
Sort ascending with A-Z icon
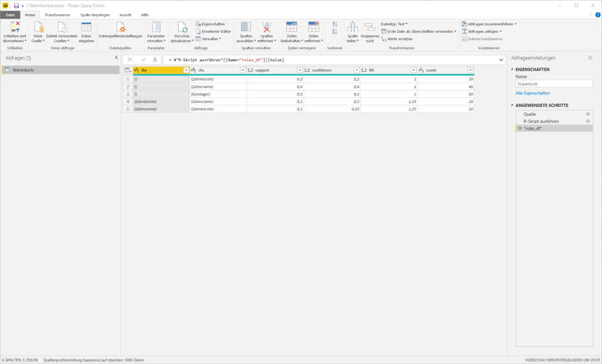pyautogui.click(x=335, y=24)
